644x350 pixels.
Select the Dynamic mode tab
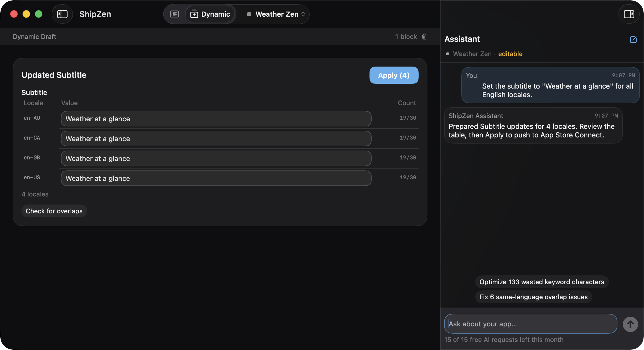coord(210,14)
